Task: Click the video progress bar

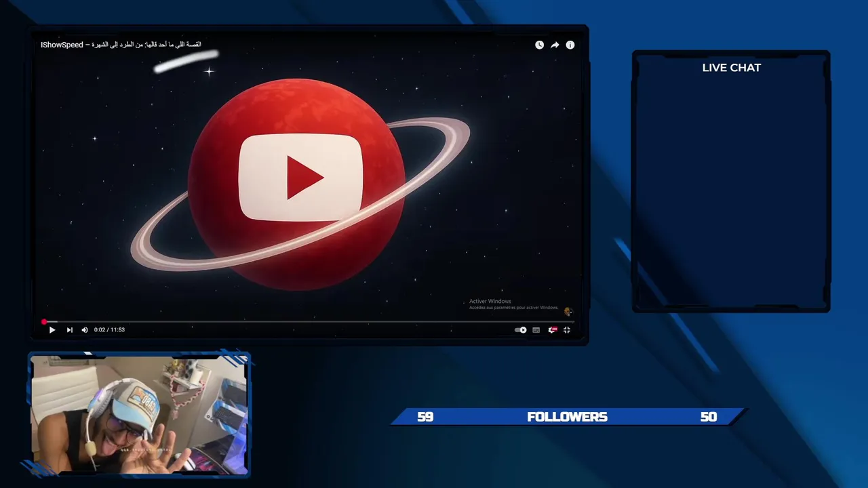Action: click(309, 322)
